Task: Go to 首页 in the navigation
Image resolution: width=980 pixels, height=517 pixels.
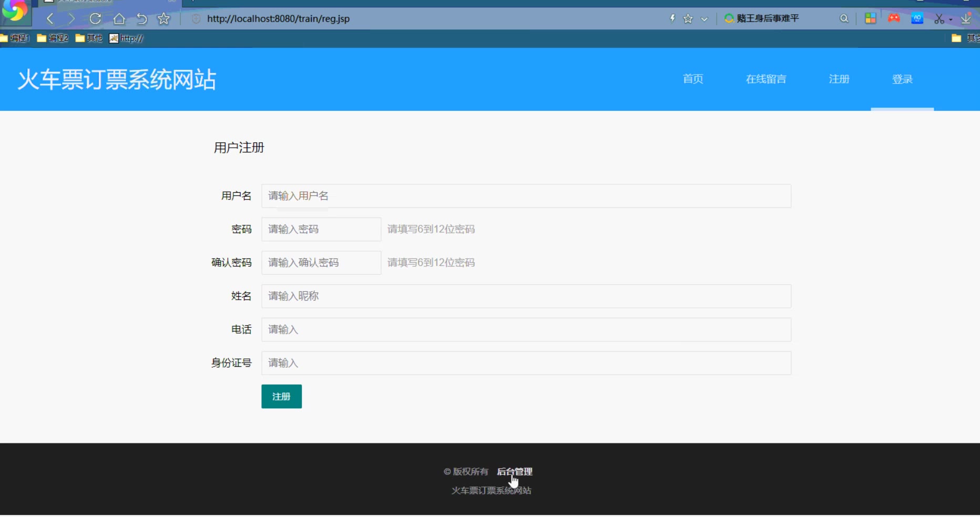Action: (693, 79)
